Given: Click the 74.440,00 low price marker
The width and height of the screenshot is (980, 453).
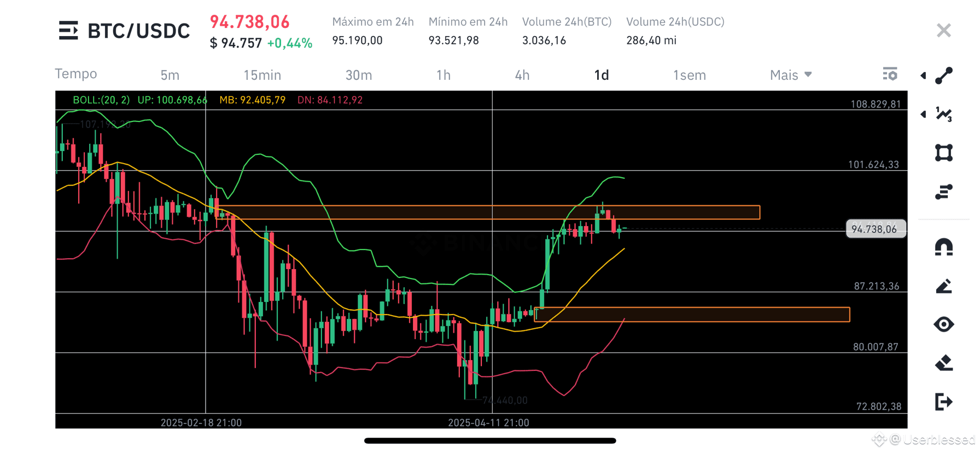Looking at the screenshot, I should [x=505, y=400].
